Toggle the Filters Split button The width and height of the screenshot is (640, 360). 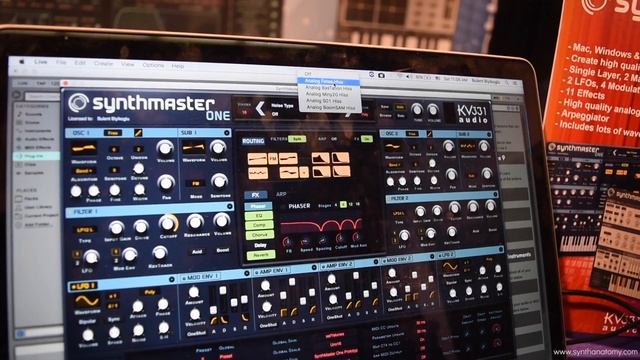click(297, 139)
